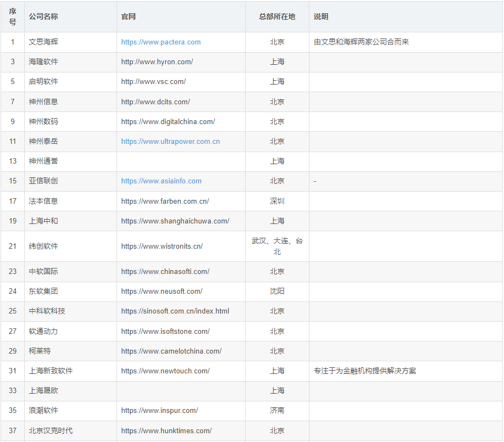Click company name 中科软科技
Viewport: 504px width, 442px height.
click(x=47, y=311)
